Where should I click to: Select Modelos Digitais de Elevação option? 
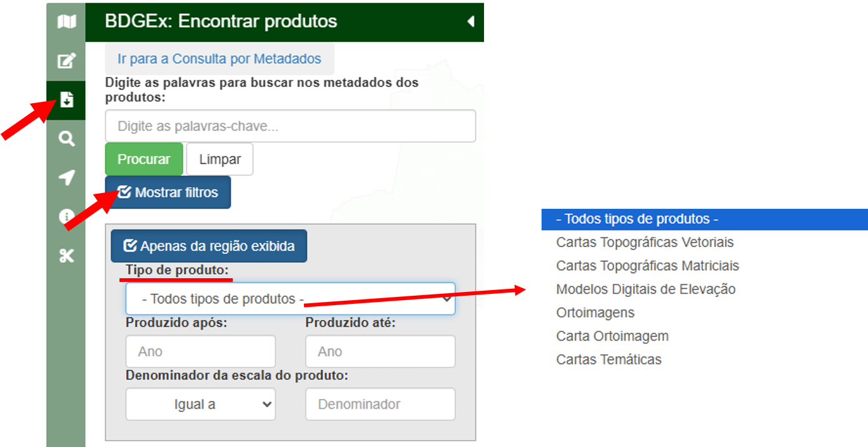(x=645, y=289)
